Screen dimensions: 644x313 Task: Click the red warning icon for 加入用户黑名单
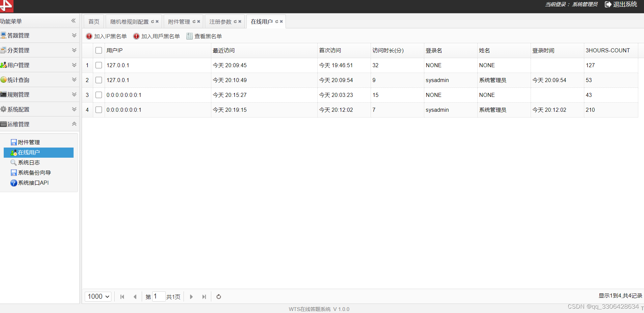(x=136, y=36)
